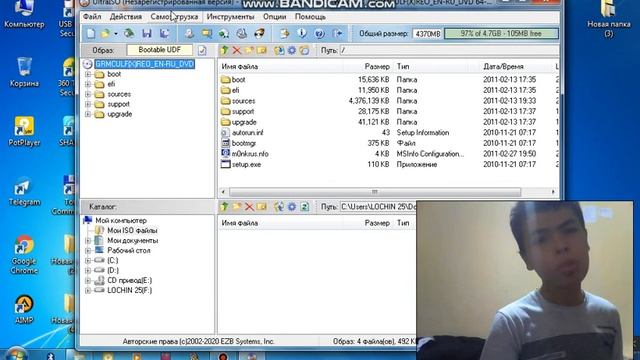Expand the upgrade folder in image tree
The height and width of the screenshot is (360, 640).
point(88,114)
